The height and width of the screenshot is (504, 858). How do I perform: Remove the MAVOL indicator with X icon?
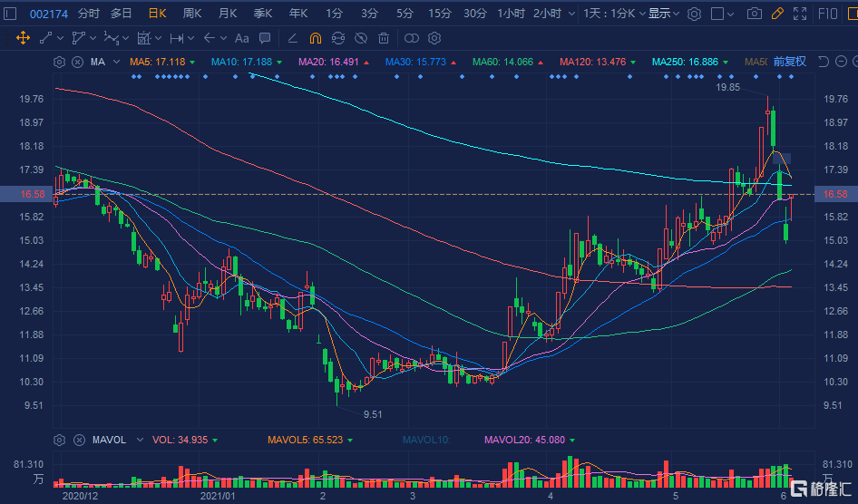[77, 440]
